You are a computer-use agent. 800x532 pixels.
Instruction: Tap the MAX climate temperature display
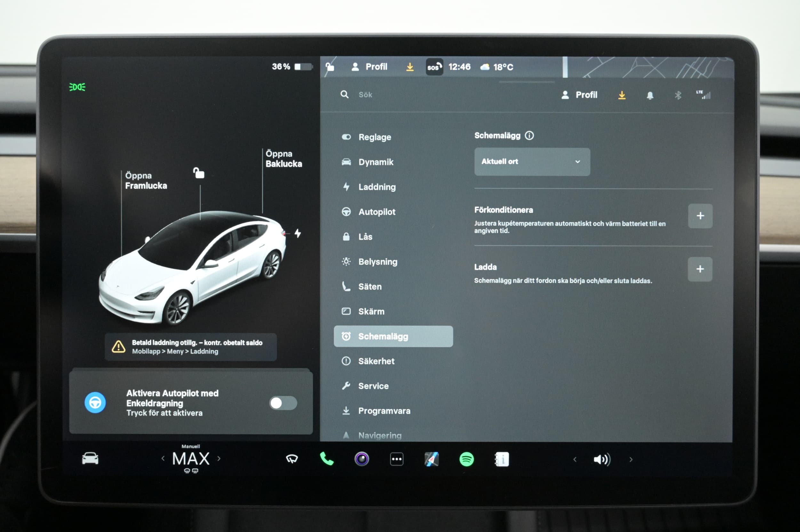coord(191,459)
